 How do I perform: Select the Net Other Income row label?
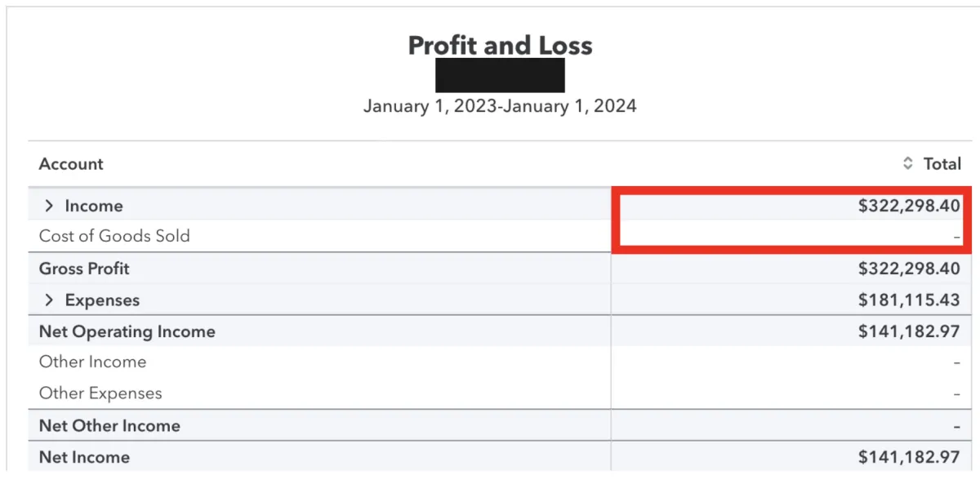[109, 425]
